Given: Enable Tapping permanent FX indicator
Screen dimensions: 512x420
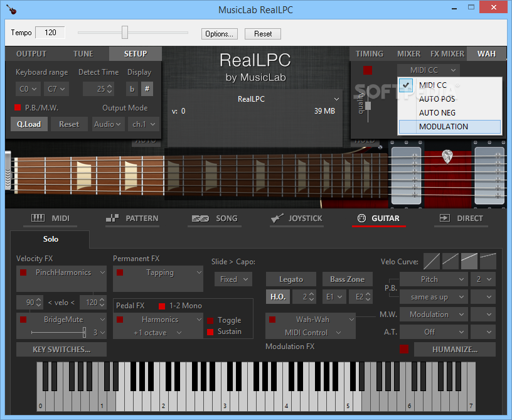Looking at the screenshot, I should (120, 272).
